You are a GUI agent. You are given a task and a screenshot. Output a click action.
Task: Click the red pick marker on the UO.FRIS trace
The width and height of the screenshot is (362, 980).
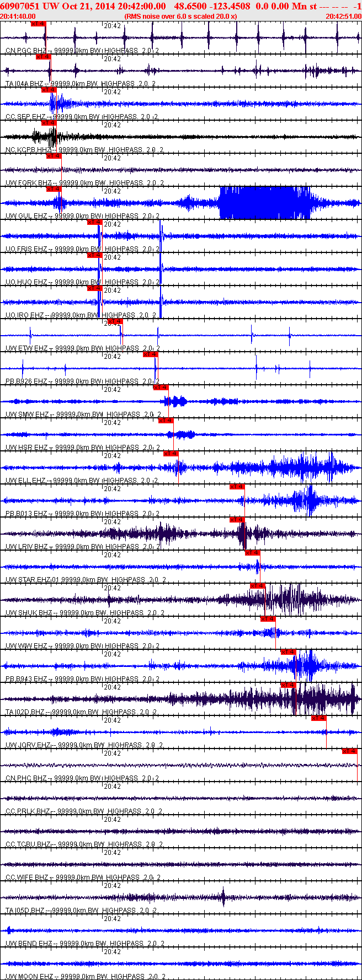(x=95, y=222)
